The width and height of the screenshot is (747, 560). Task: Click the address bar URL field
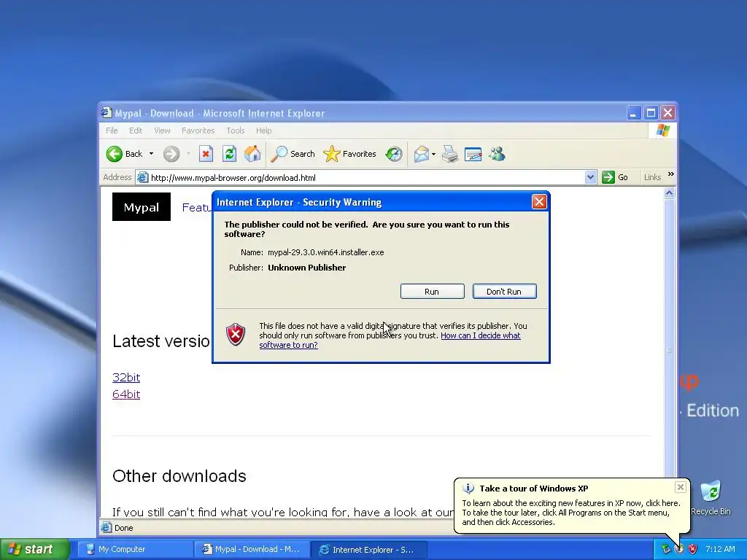pyautogui.click(x=367, y=178)
